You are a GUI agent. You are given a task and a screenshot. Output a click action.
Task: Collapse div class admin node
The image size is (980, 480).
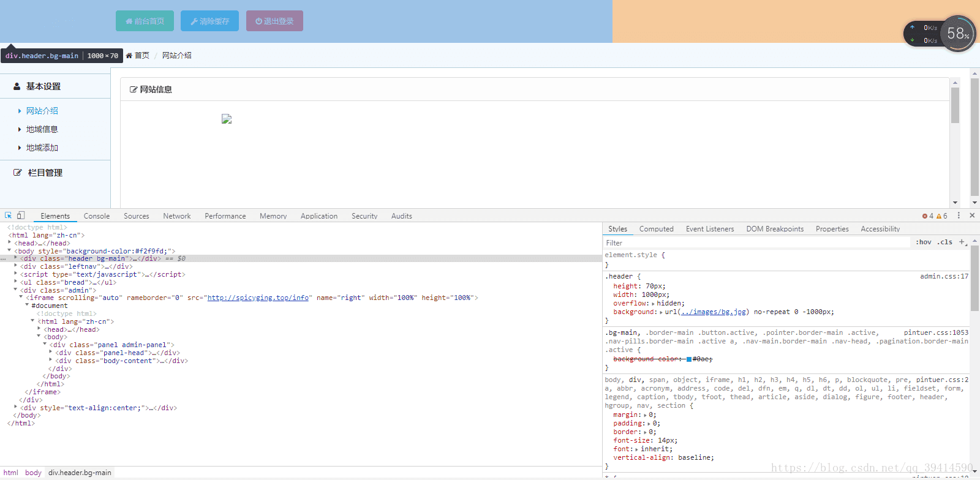pos(15,290)
